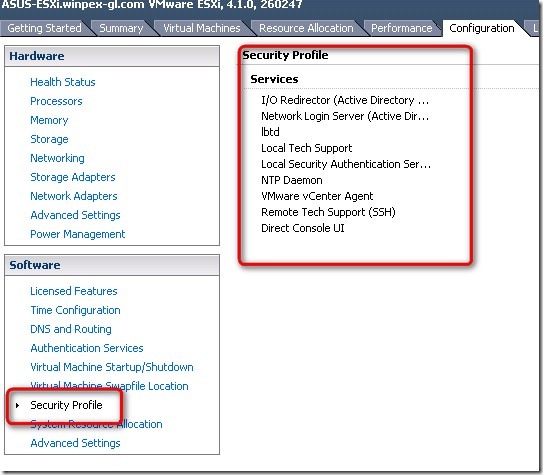The height and width of the screenshot is (475, 543).
Task: Open DNS and Routing settings
Action: point(71,329)
